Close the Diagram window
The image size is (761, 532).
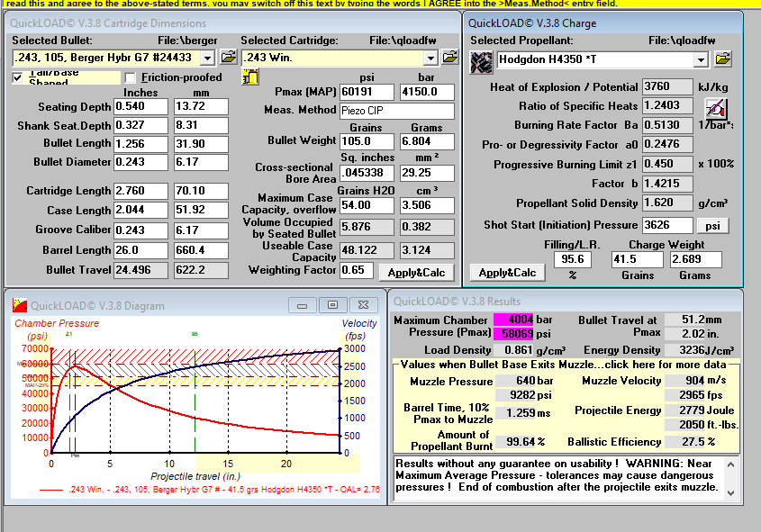pos(363,305)
